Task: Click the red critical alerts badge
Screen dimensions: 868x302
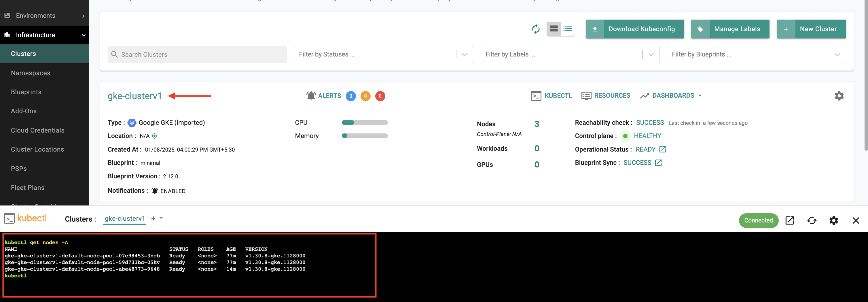Action: point(380,96)
